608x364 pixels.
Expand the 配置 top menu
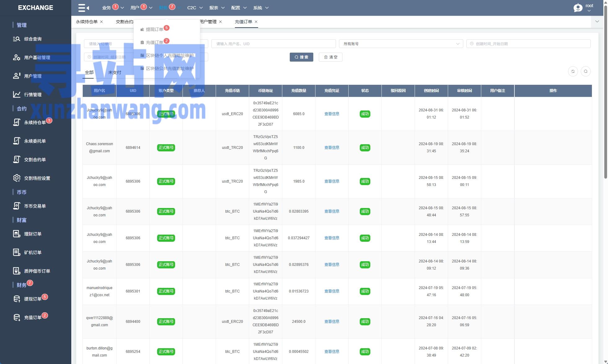pyautogui.click(x=239, y=8)
